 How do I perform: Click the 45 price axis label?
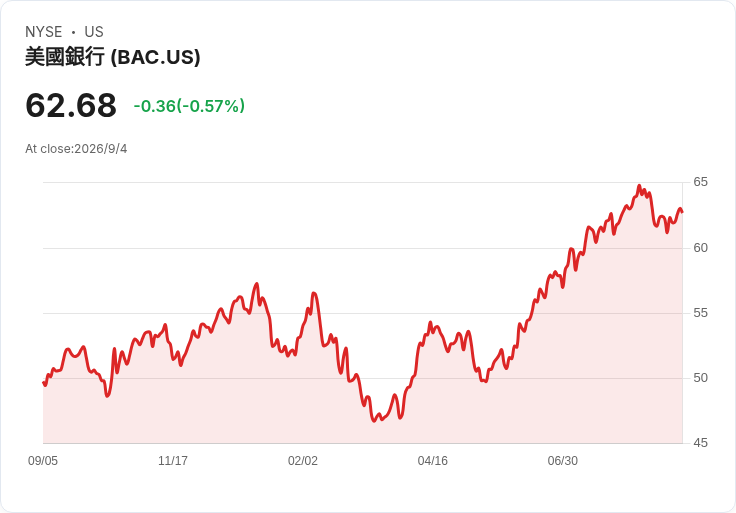point(700,443)
